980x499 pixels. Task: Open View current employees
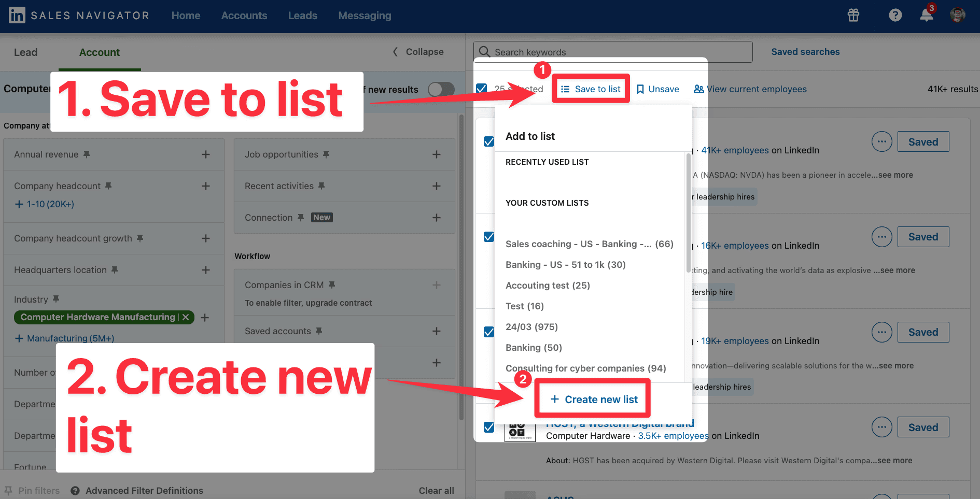[x=750, y=89]
